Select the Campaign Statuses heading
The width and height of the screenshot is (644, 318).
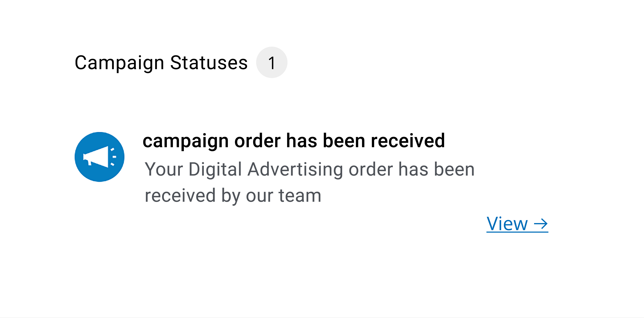(x=161, y=62)
